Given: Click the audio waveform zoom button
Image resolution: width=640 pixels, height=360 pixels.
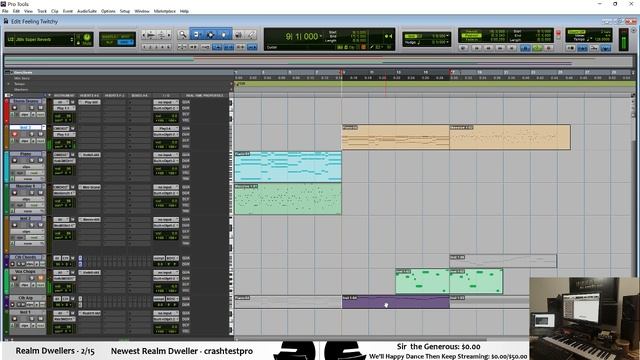Looking at the screenshot, I should [x=151, y=36].
